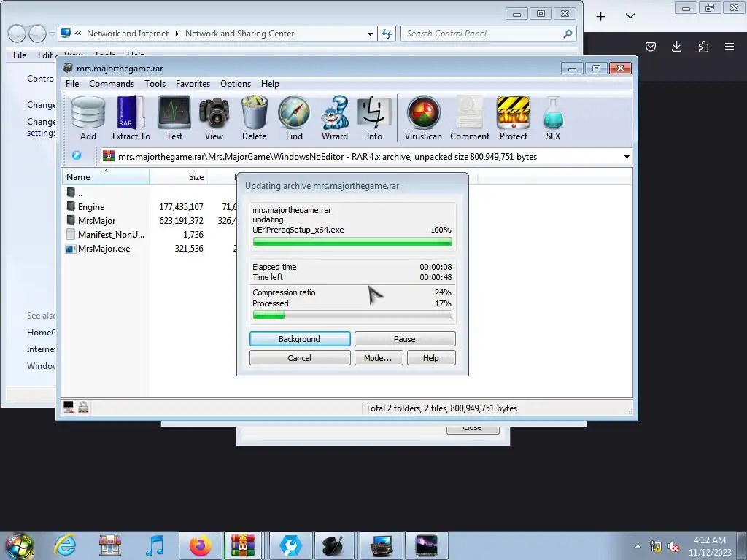Open the Favorites menu
747x560 pixels.
pyautogui.click(x=193, y=84)
